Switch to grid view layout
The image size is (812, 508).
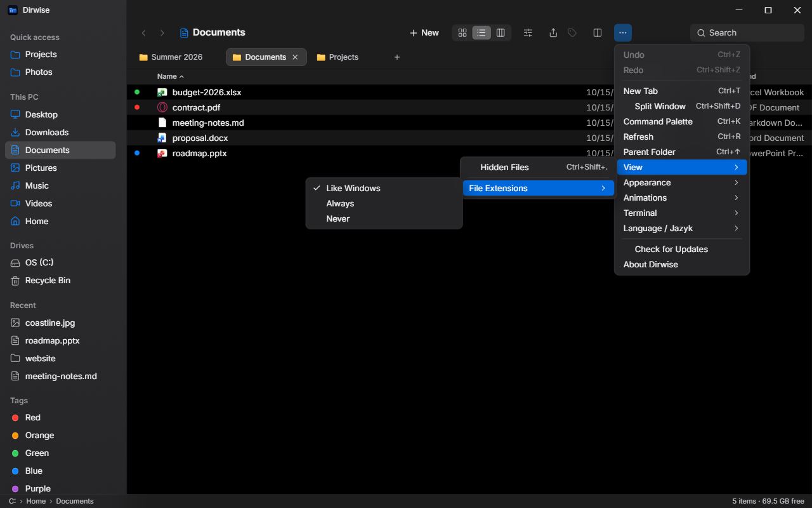point(462,33)
